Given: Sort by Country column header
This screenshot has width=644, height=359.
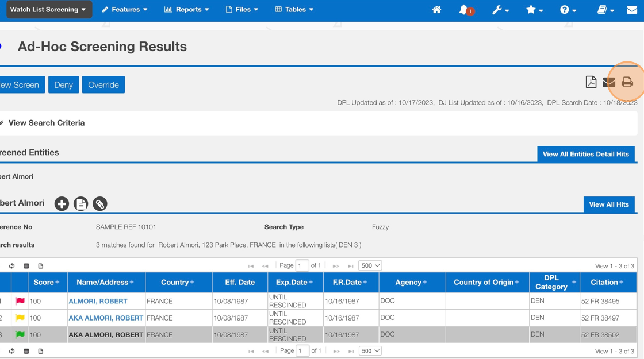Looking at the screenshot, I should coord(178,282).
